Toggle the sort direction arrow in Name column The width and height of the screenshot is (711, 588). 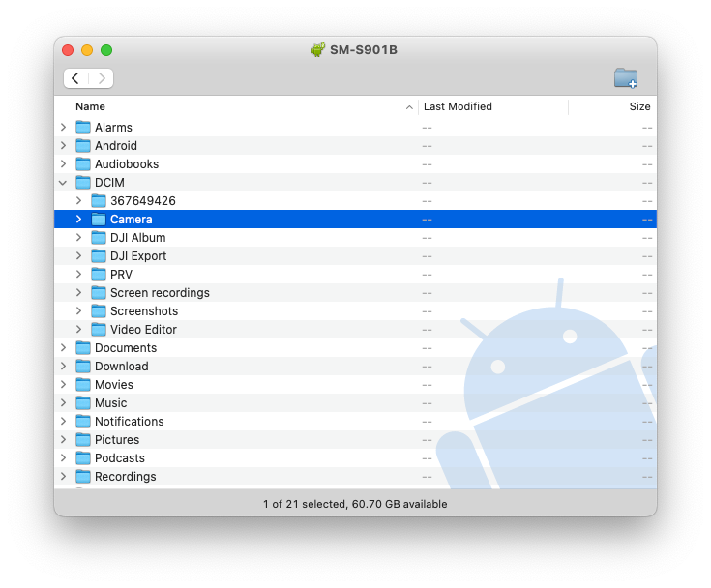(x=409, y=107)
